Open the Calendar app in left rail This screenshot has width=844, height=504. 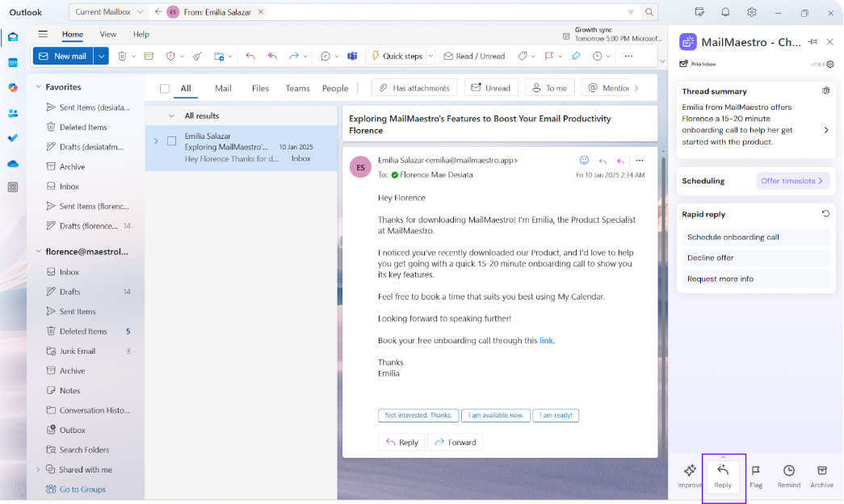click(13, 62)
